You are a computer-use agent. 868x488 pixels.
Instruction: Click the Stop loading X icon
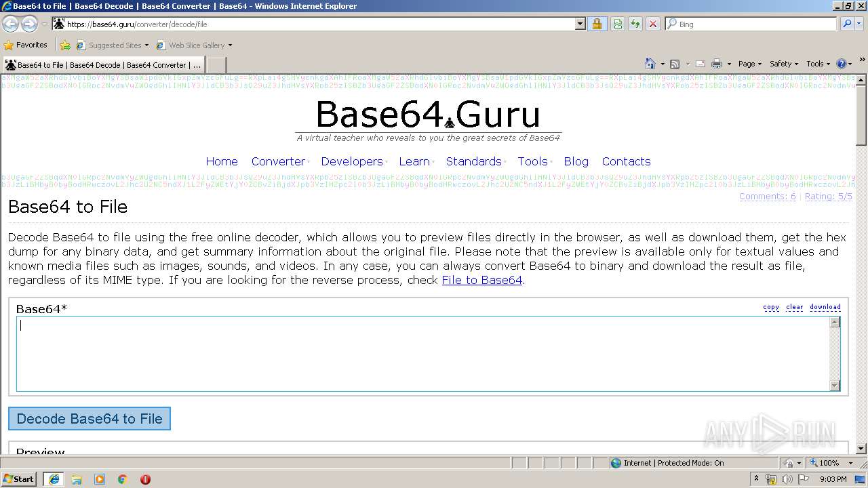tap(653, 24)
